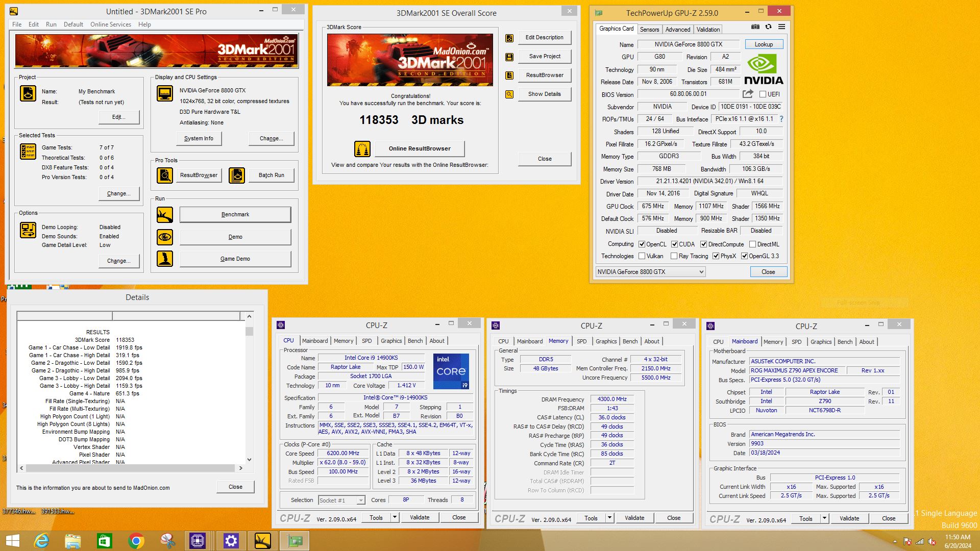The image size is (980, 551).
Task: Click the Details window column header
Action: [128, 316]
